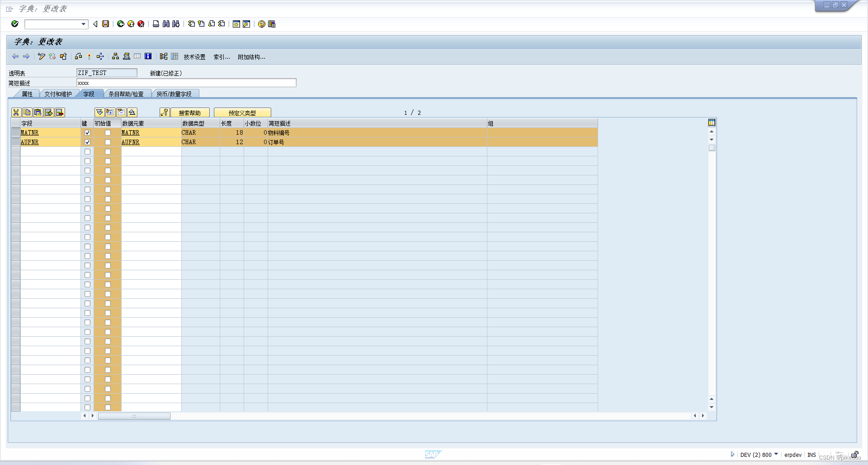This screenshot has width=868, height=465.
Task: Open the MATNR field name link
Action: click(30, 133)
